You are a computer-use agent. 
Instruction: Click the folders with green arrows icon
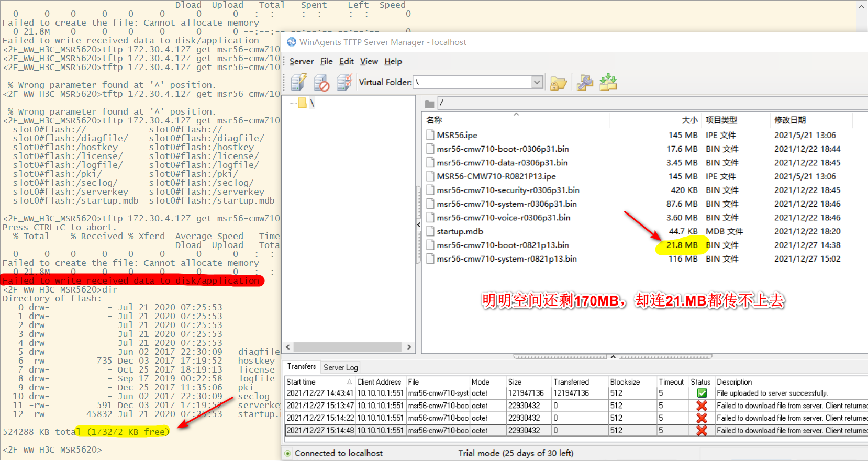pyautogui.click(x=608, y=82)
